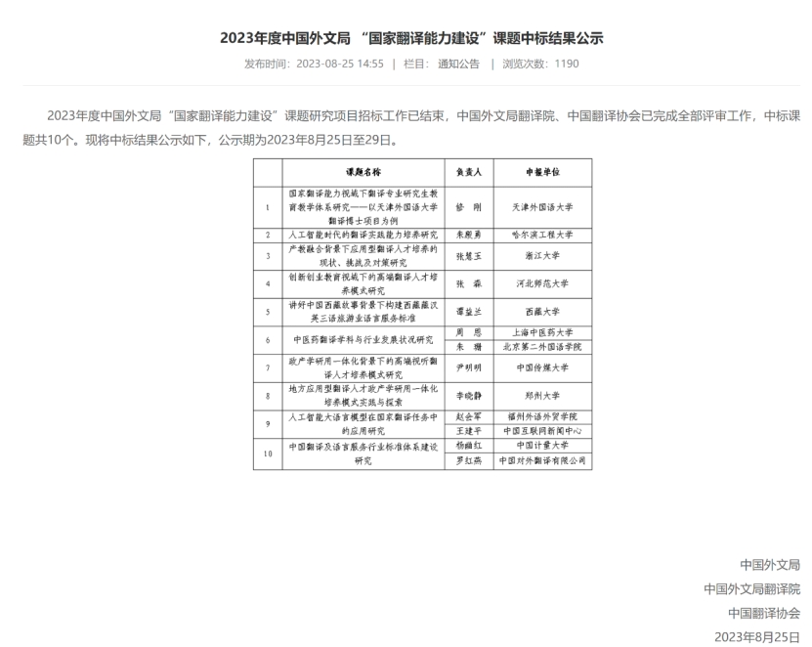
Task: Select the 中国传媒大学 table cell
Action: click(541, 368)
